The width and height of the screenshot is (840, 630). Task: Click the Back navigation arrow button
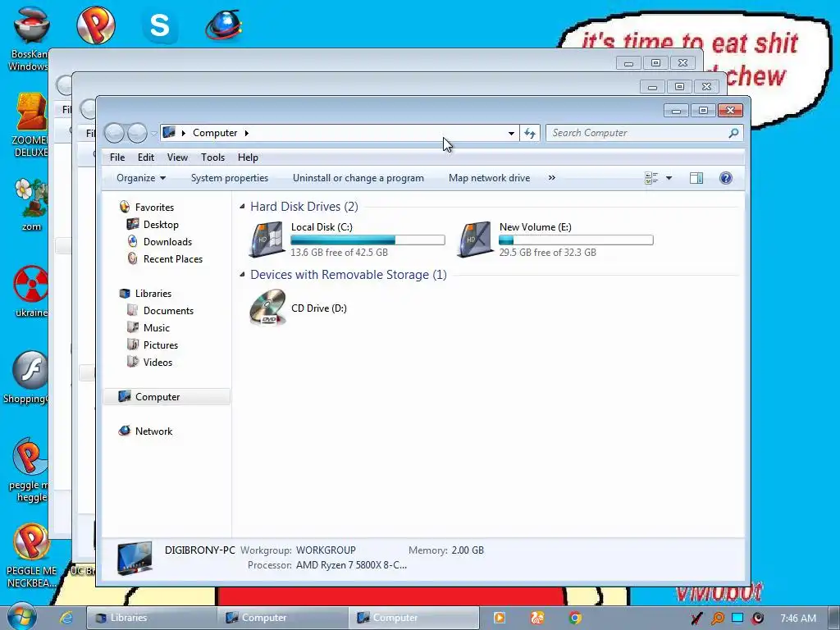pos(114,133)
